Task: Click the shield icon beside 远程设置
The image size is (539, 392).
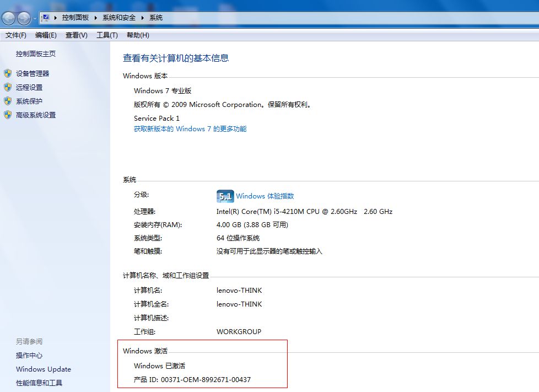Action: coord(8,87)
